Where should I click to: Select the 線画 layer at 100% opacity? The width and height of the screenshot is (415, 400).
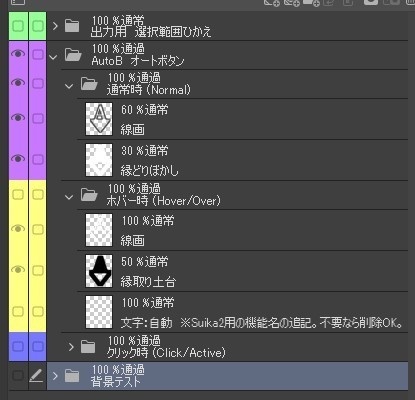[133, 240]
